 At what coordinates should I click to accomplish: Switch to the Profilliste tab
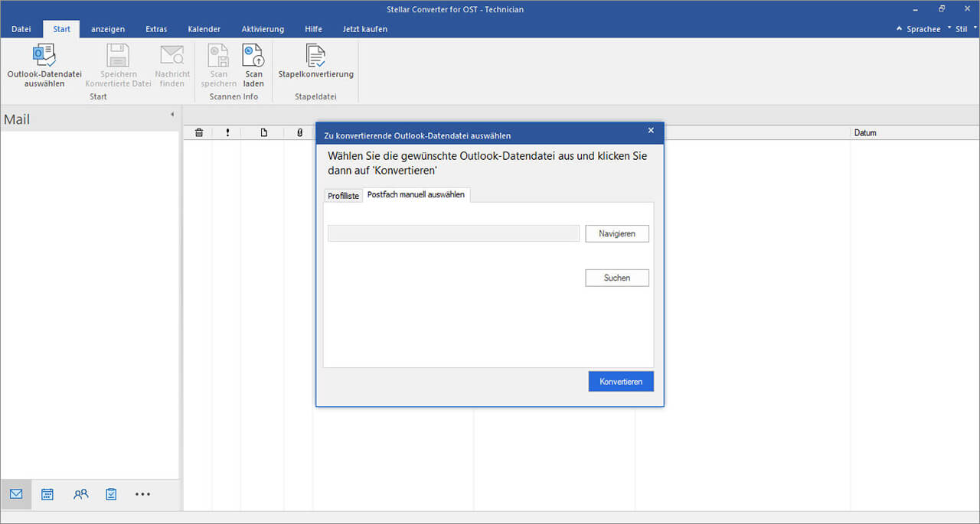pos(343,196)
